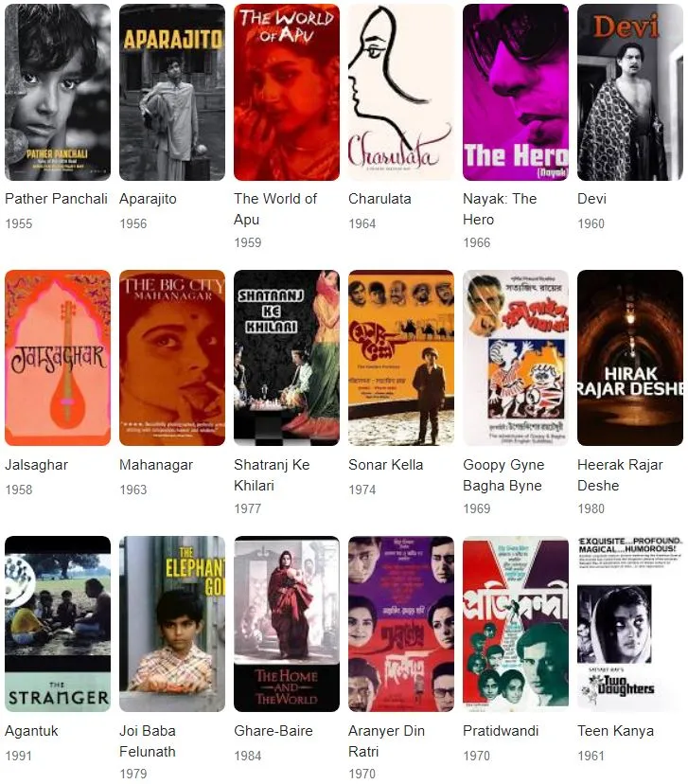Select the Sonar Kella poster
The height and width of the screenshot is (784, 688).
[400, 358]
